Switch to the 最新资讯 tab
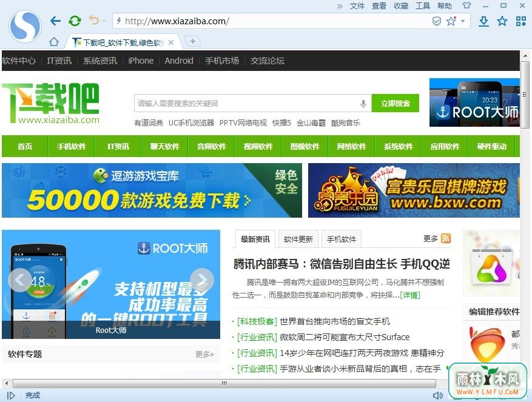This screenshot has height=402, width=532. tap(255, 239)
